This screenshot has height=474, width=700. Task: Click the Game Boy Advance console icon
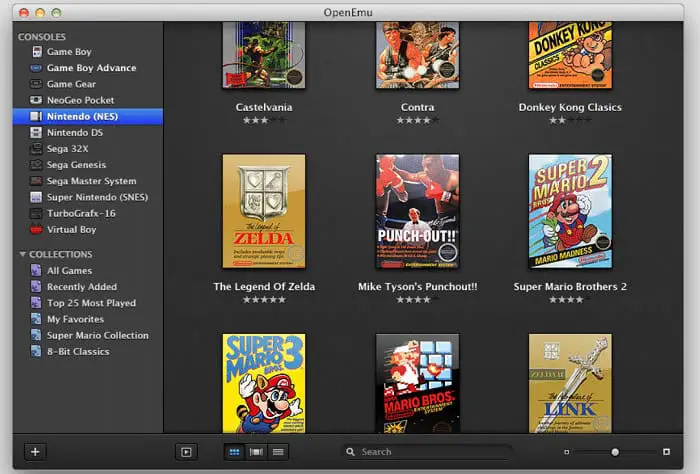pos(36,68)
